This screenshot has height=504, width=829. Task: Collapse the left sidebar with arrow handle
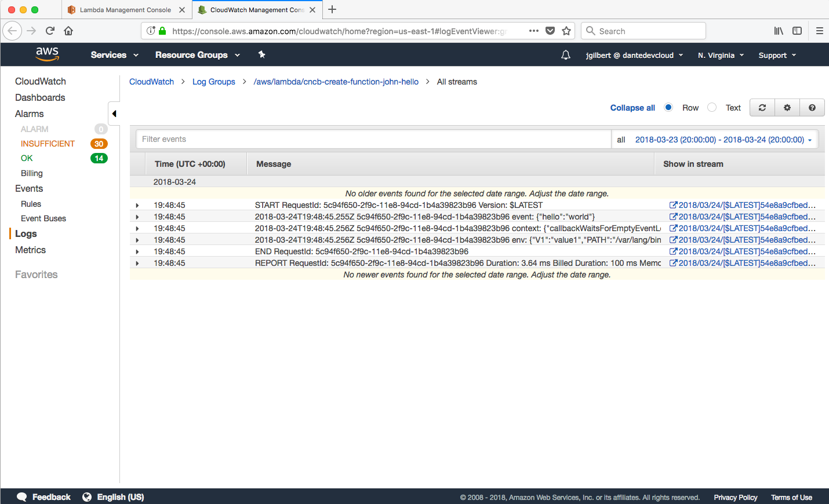[x=114, y=114]
